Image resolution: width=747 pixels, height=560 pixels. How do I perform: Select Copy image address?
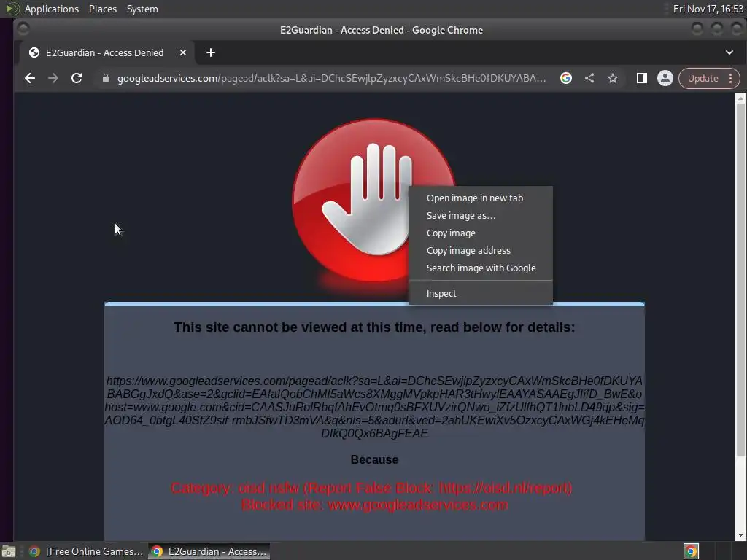point(481,251)
